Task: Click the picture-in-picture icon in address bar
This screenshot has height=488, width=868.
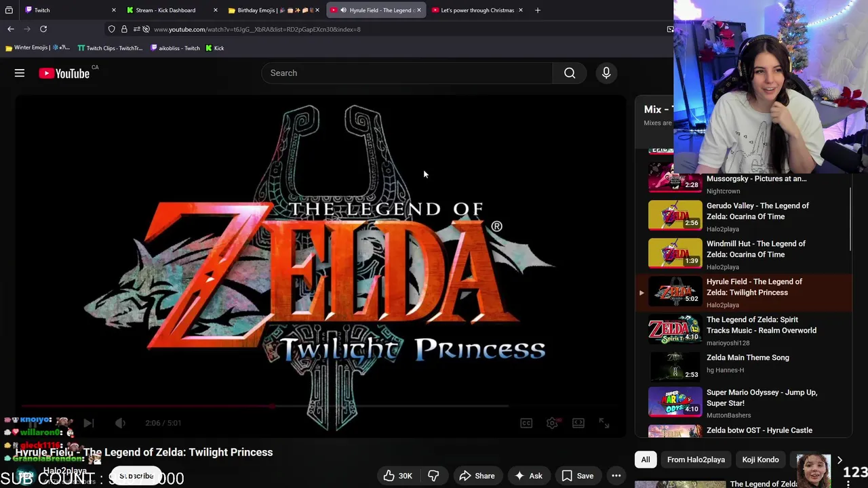Action: (670, 29)
